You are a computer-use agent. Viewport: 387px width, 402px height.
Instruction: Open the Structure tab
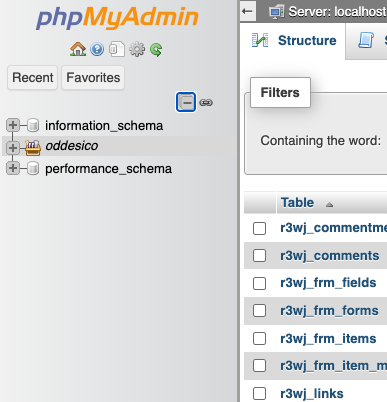pyautogui.click(x=293, y=41)
